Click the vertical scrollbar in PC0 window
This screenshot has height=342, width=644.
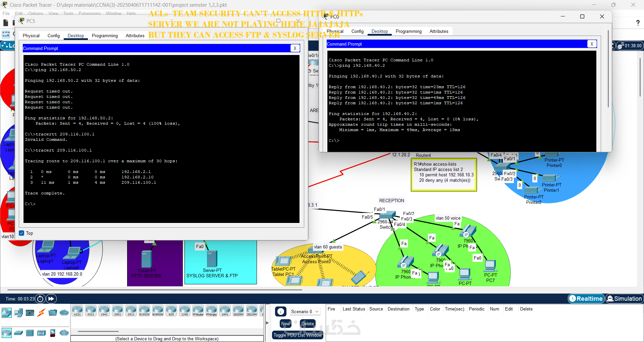coord(608,69)
